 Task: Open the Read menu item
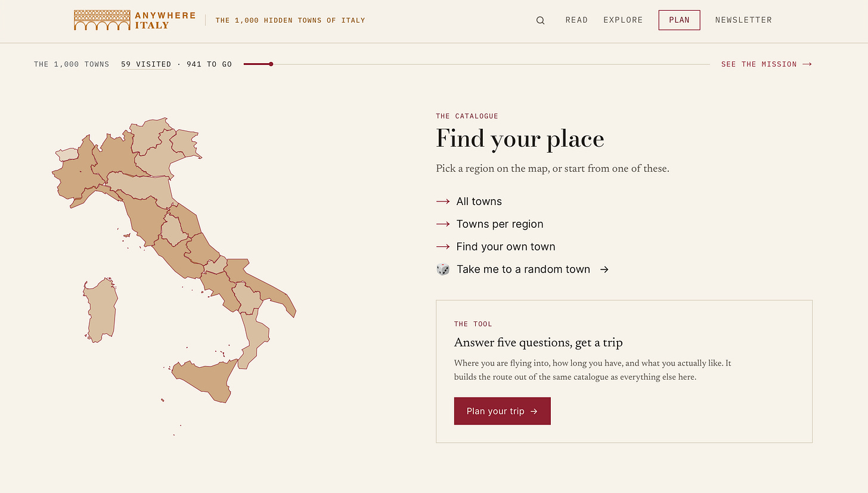pos(576,20)
